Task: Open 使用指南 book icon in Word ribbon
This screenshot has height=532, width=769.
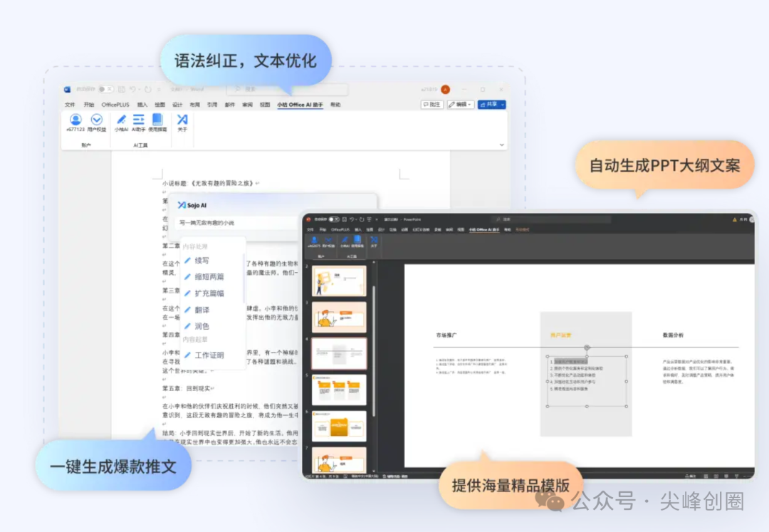Action: coord(157,120)
